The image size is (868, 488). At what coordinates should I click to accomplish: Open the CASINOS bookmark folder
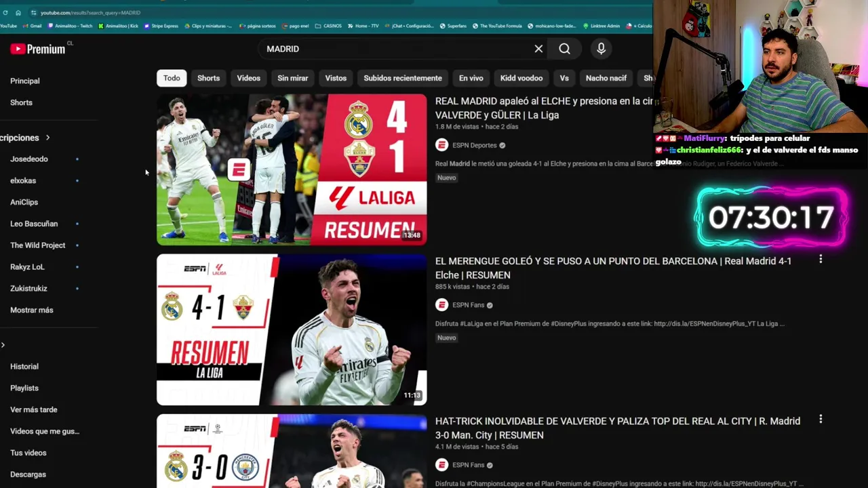(x=329, y=26)
